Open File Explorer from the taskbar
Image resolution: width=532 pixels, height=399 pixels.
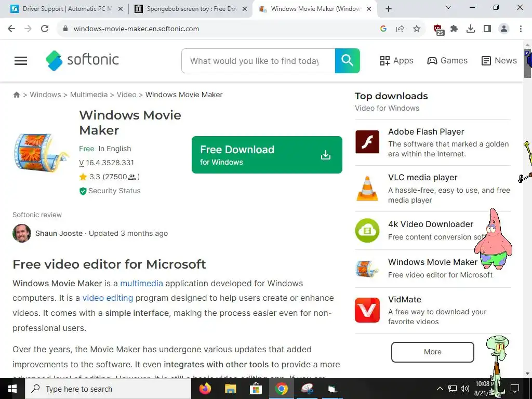coord(230,389)
